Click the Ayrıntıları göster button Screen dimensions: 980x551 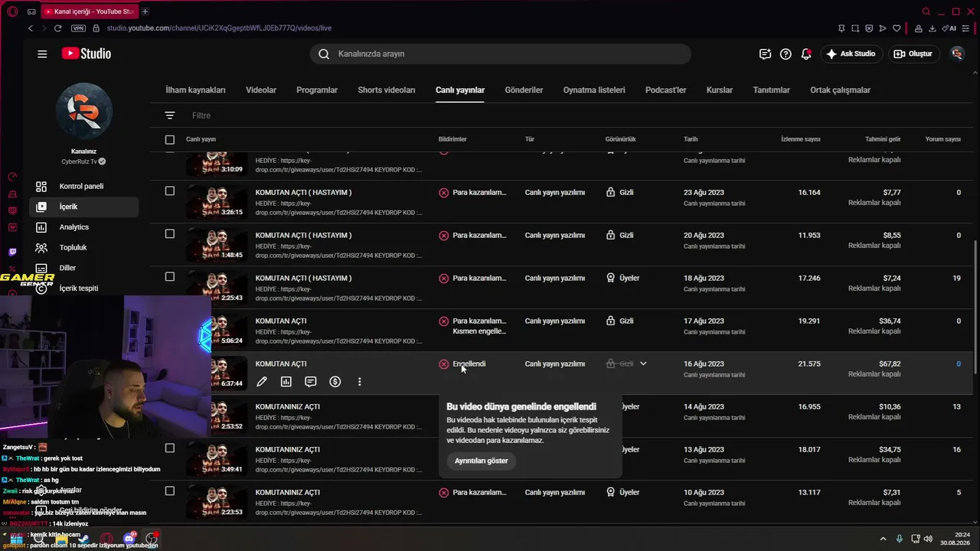point(481,461)
